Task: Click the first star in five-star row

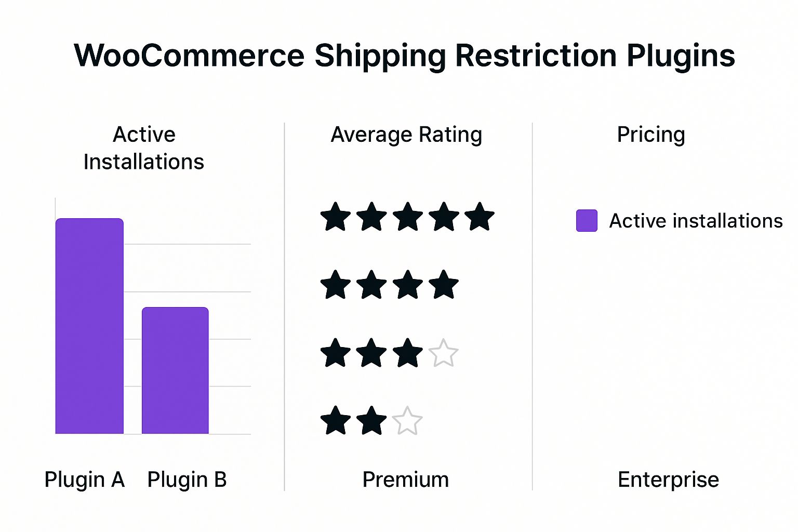Action: point(336,217)
